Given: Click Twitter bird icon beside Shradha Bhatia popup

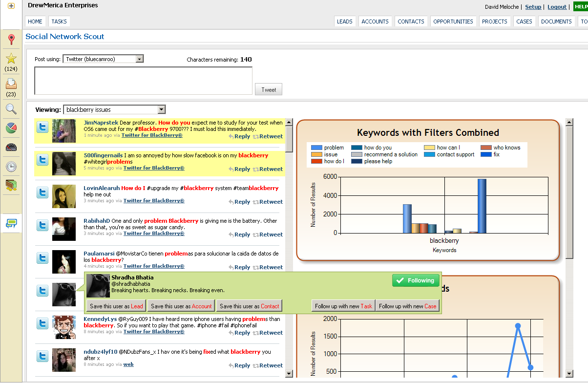Looking at the screenshot, I should 42,291.
